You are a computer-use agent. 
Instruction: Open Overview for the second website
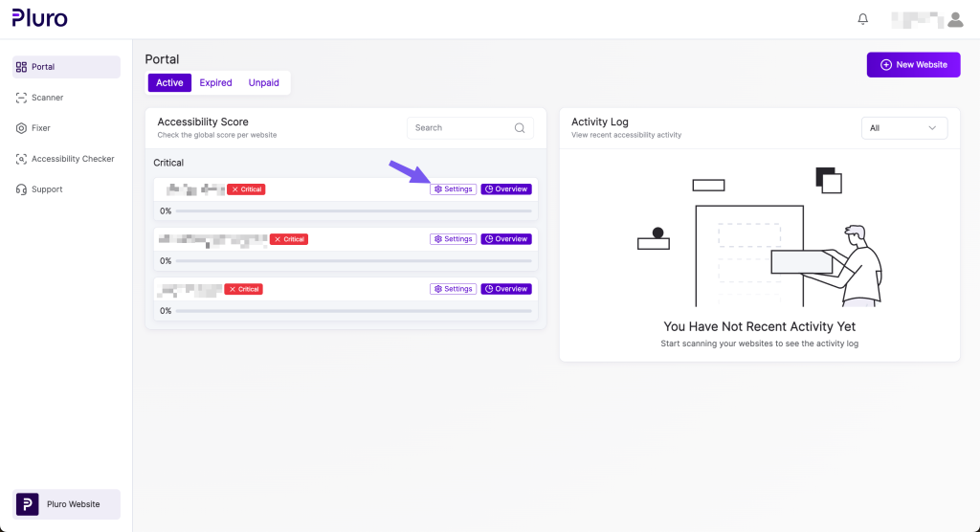pos(505,239)
